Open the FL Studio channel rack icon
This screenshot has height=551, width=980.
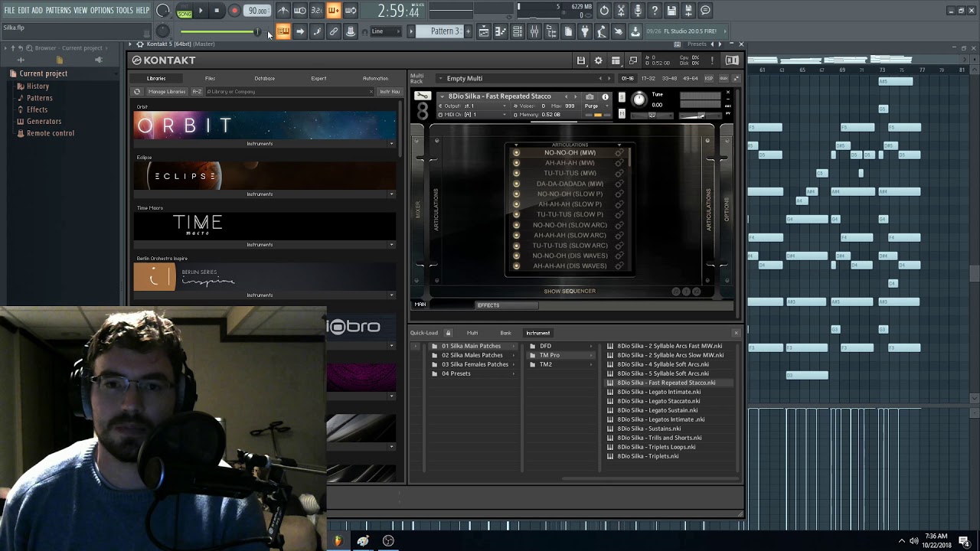tap(517, 31)
